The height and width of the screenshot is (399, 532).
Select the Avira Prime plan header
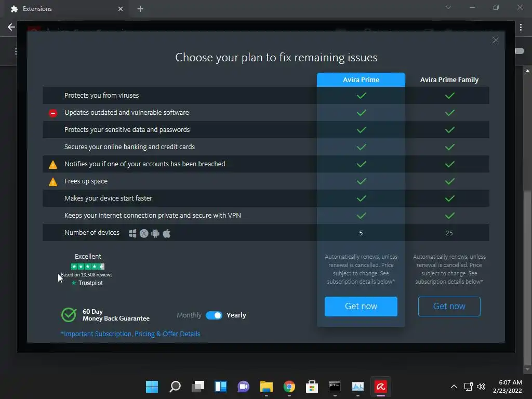361,79
